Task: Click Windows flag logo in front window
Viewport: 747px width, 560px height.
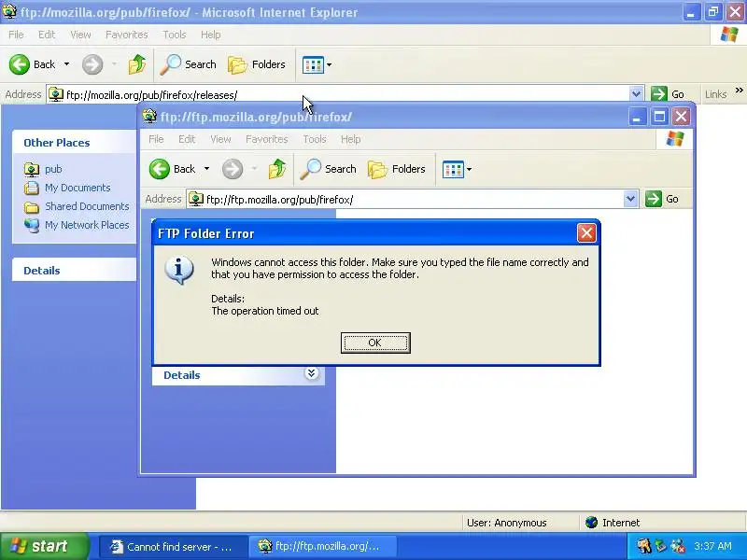Action: click(675, 139)
